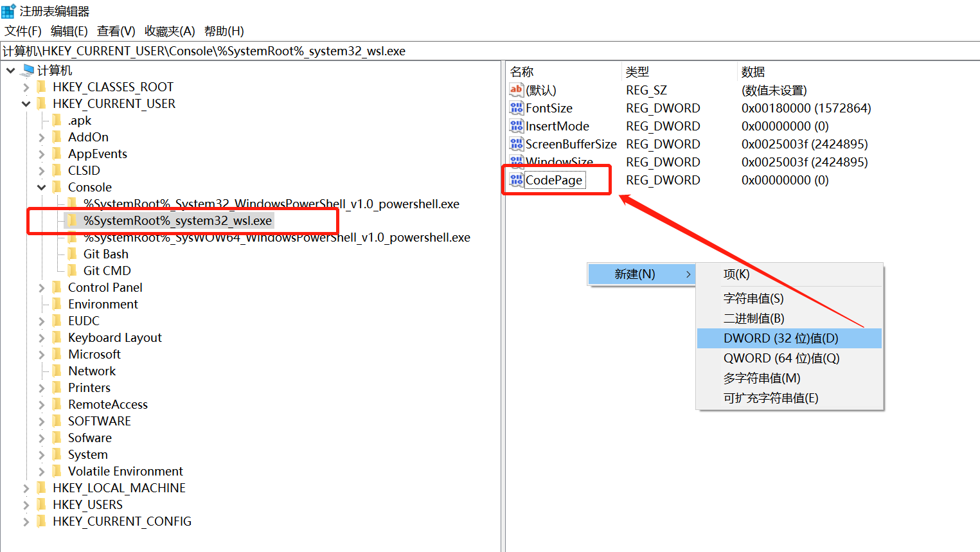This screenshot has height=552, width=980.
Task: Open the 收藏夹(A) menu
Action: 170,31
